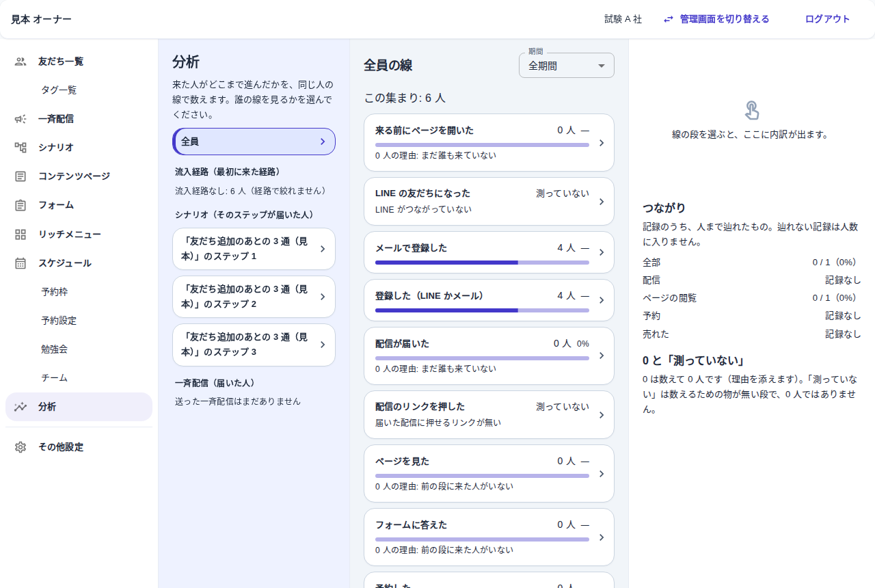
Task: Expand the 来る前にページを開いた row chevron
Action: coord(602,143)
